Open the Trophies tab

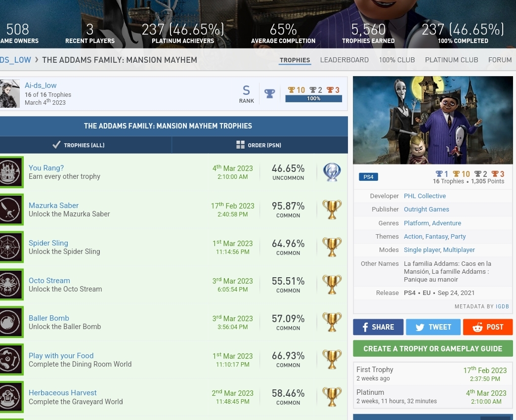pyautogui.click(x=295, y=60)
